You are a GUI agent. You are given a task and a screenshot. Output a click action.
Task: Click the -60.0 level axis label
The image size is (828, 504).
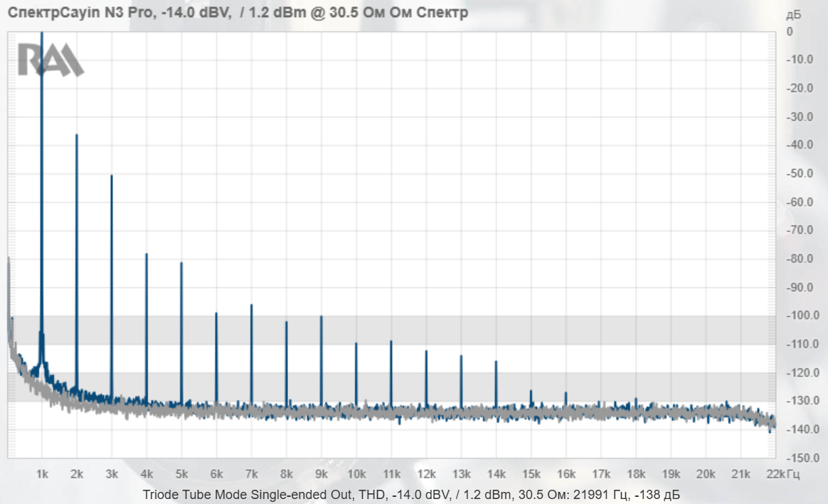pos(800,202)
